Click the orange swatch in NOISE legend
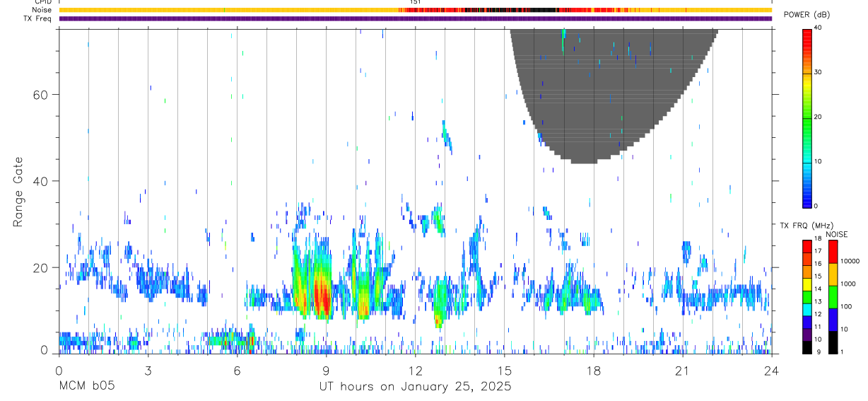Screen dimensions: 868x401 (833, 274)
